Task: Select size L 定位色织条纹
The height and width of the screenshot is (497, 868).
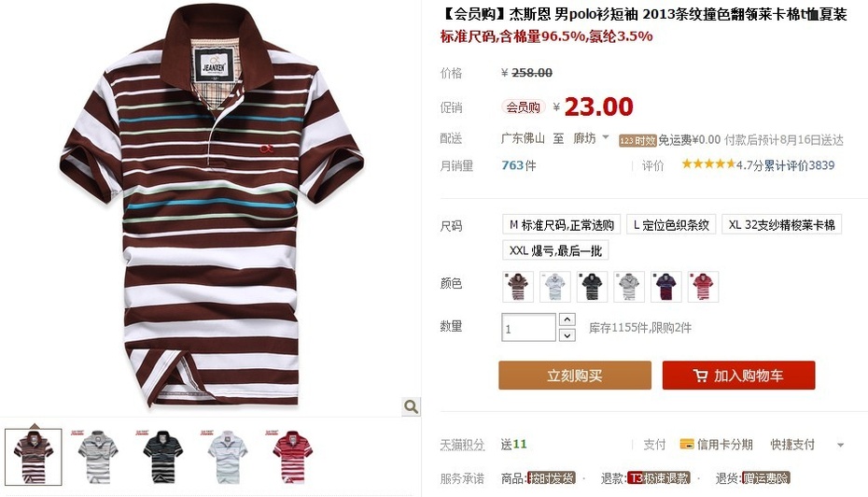Action: coord(671,224)
